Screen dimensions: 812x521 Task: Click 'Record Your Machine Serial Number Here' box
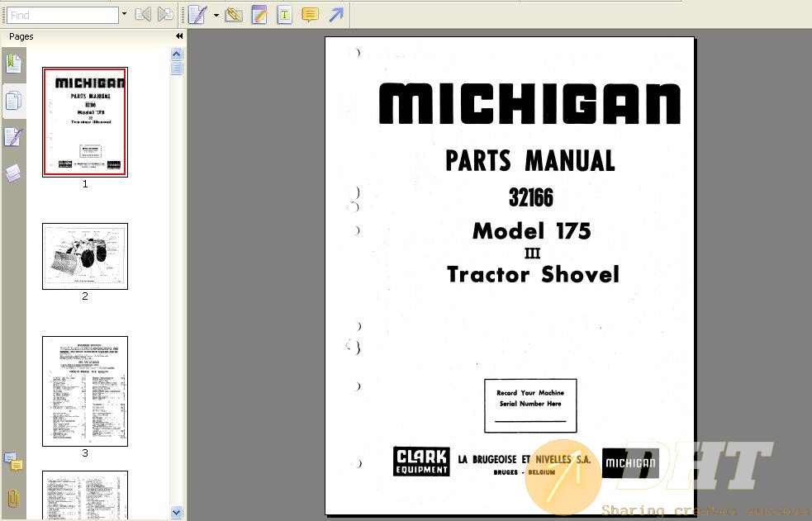[530, 405]
